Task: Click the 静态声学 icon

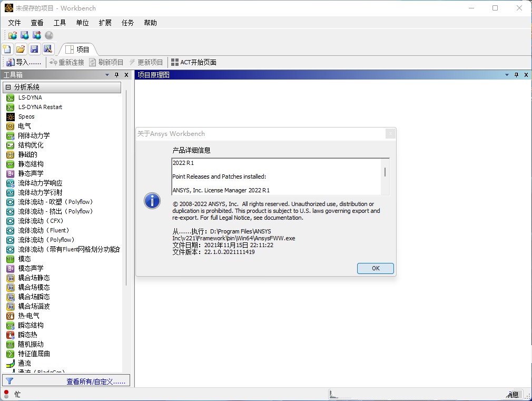Action: (x=10, y=174)
